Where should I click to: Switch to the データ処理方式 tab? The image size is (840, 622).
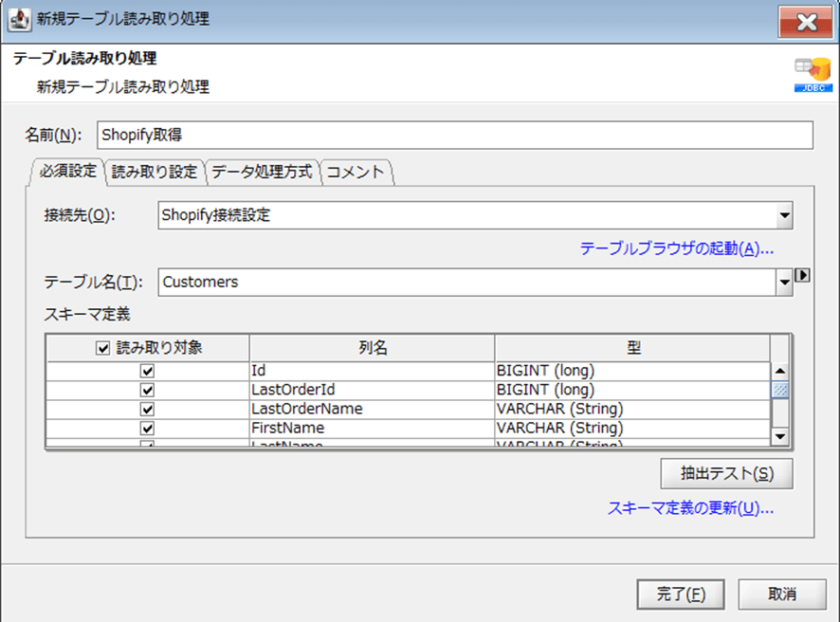point(262,172)
